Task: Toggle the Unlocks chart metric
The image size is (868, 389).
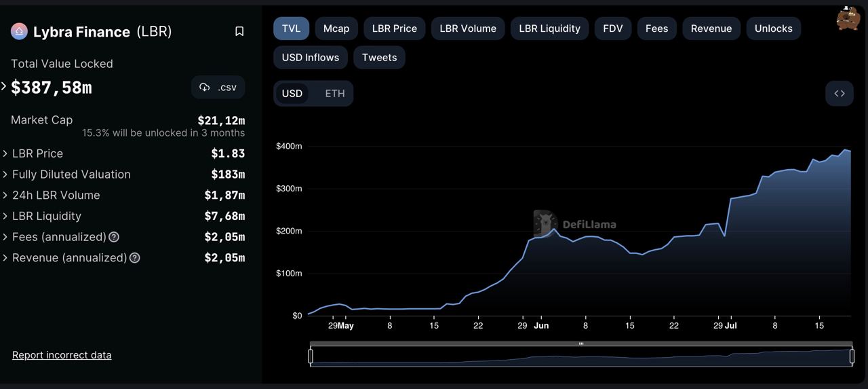Action: pyautogui.click(x=774, y=29)
